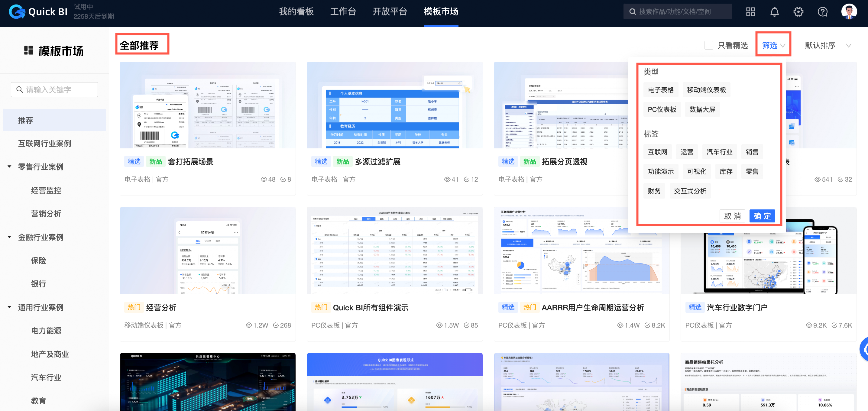
Task: Enable the 只看精选 checkbox
Action: (709, 45)
